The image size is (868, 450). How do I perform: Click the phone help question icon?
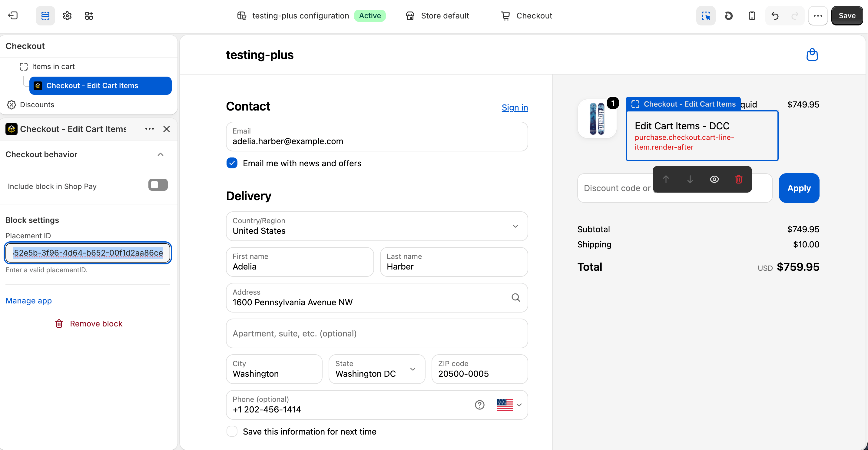coord(479,405)
